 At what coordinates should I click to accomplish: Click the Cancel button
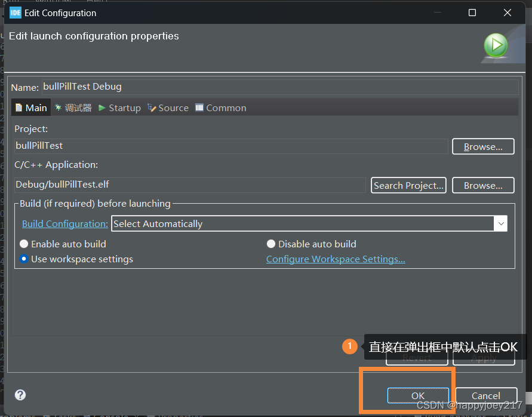[x=486, y=395]
